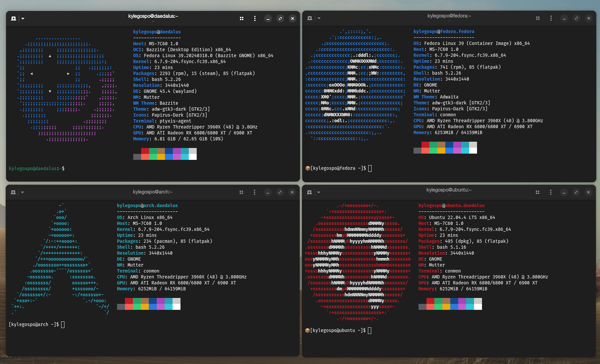Viewport: 600px width, 364px height.
Task: Select 'Packages: 2293 (rpm), 15 (steam)' line
Action: click(x=194, y=73)
